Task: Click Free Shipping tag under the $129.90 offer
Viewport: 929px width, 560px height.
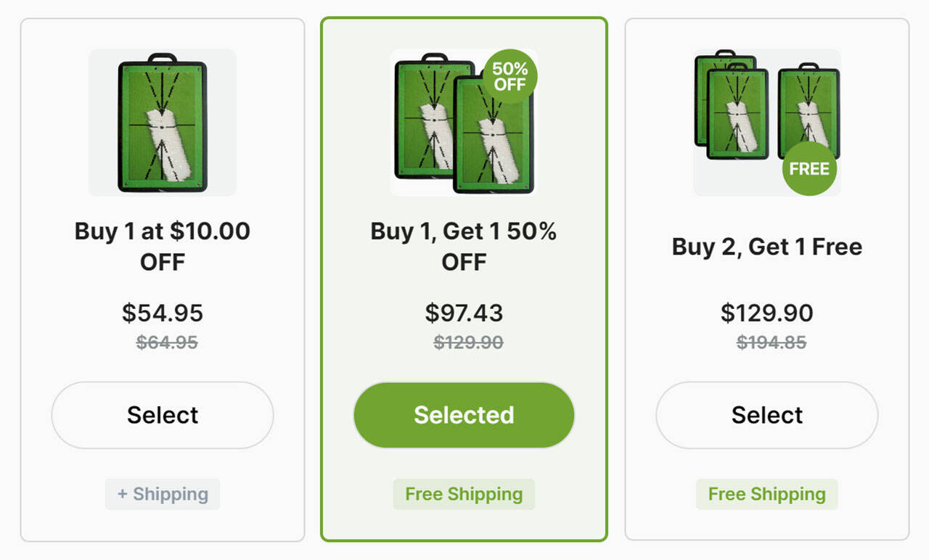Action: click(x=767, y=494)
